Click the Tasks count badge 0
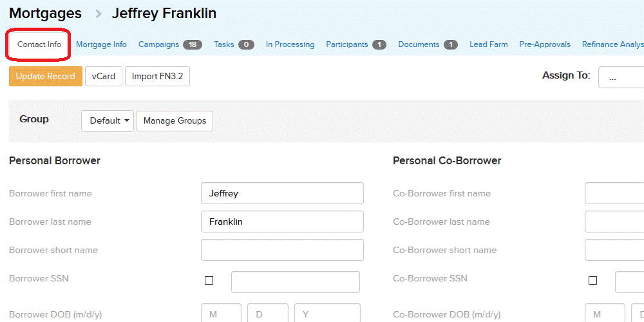 coord(247,45)
